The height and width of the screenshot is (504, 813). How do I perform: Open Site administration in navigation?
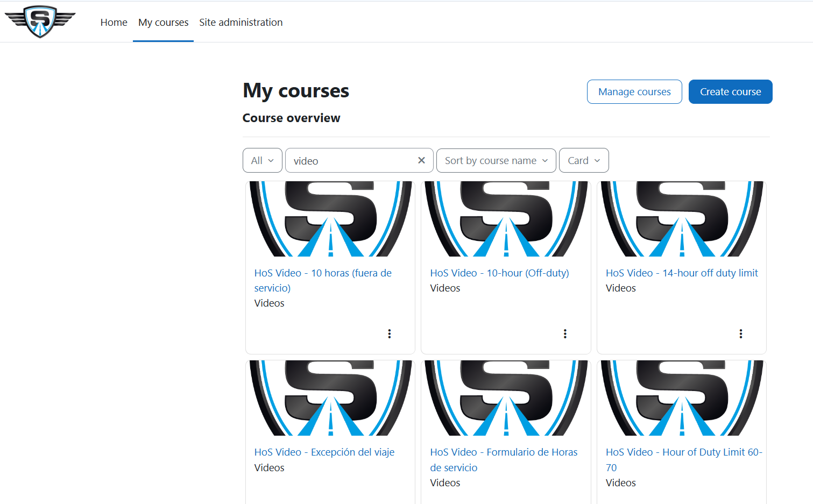coord(241,22)
